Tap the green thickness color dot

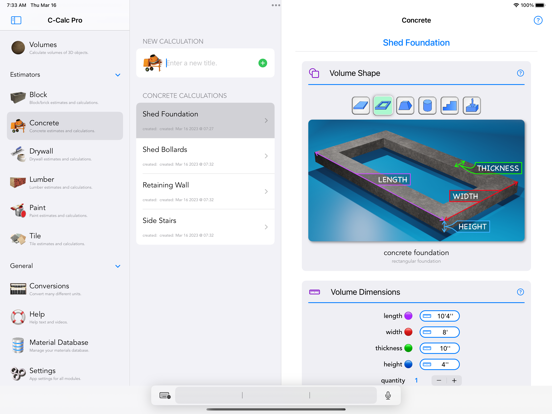[x=408, y=348]
